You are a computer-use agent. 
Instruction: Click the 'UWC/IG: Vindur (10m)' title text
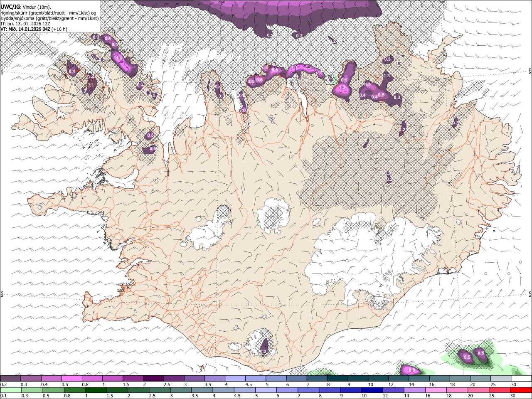(26, 7)
